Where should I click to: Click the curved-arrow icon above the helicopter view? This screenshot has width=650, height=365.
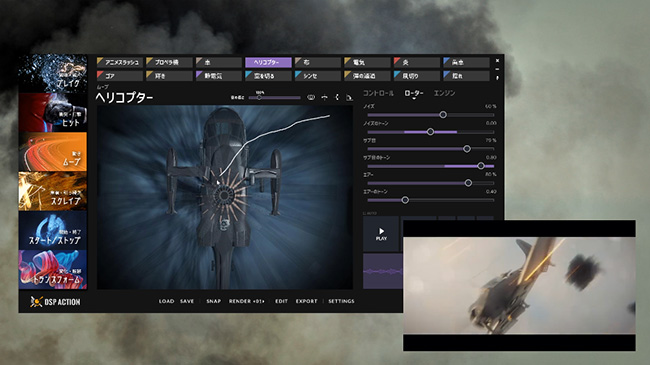coord(325,97)
